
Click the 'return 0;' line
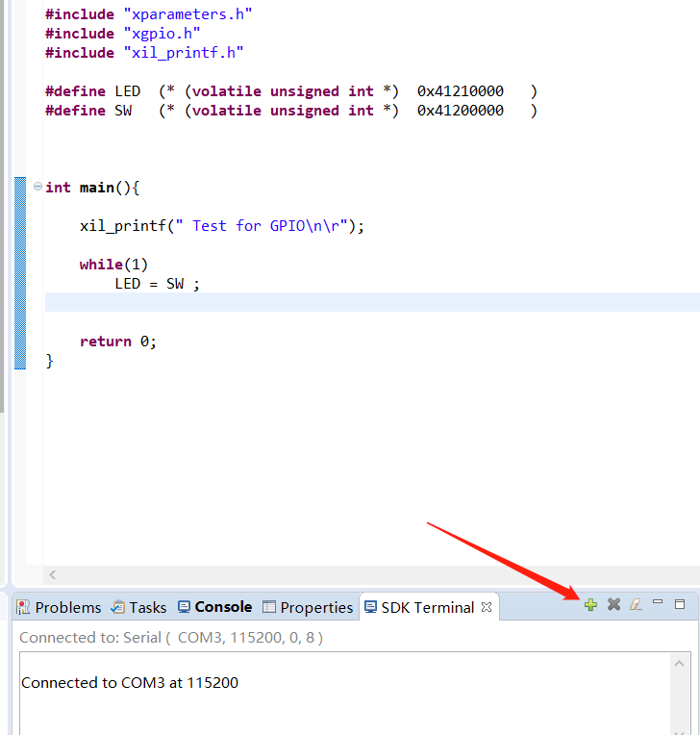117,342
